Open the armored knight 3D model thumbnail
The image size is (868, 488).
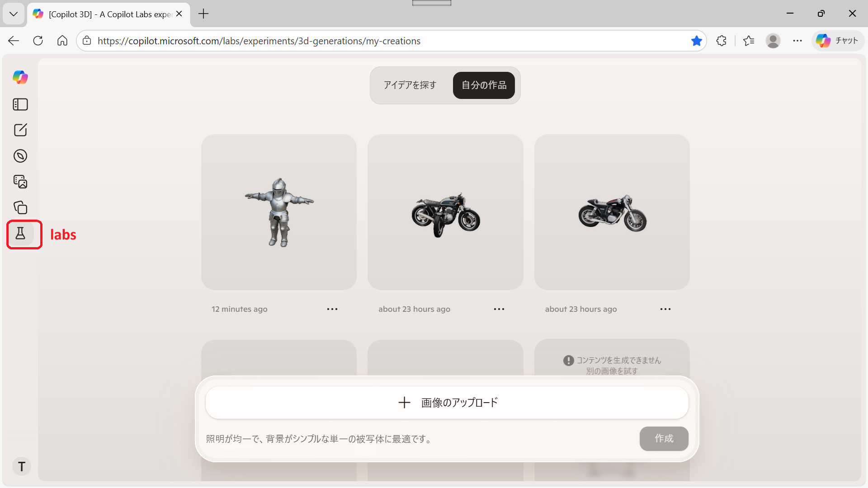pos(279,212)
